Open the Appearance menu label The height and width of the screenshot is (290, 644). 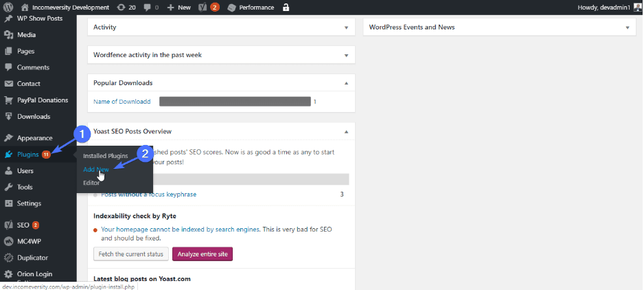[35, 138]
